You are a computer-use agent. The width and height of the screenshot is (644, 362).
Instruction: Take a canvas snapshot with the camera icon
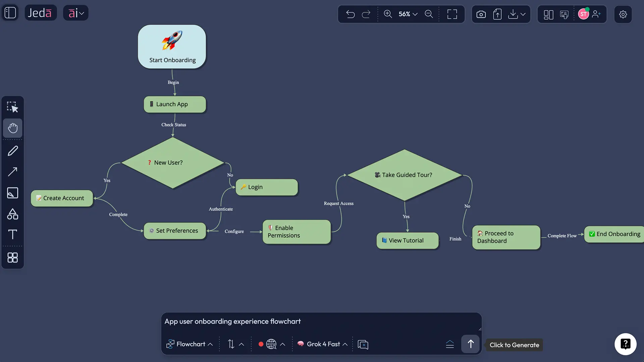click(x=481, y=14)
